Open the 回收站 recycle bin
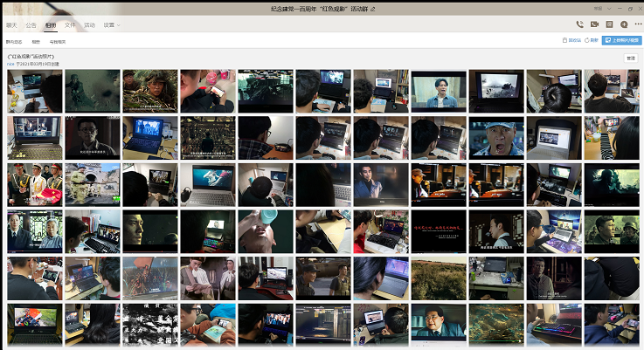The width and height of the screenshot is (644, 350). (571, 40)
